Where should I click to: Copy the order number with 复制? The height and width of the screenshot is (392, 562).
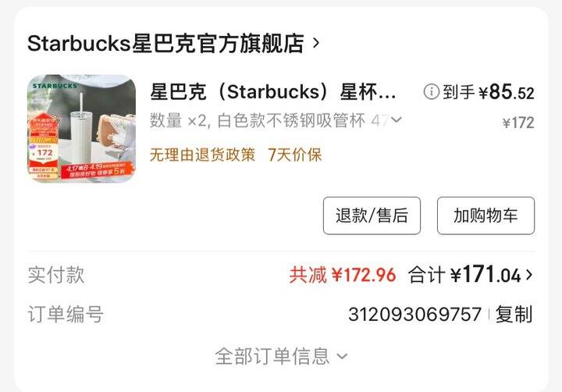tap(514, 315)
